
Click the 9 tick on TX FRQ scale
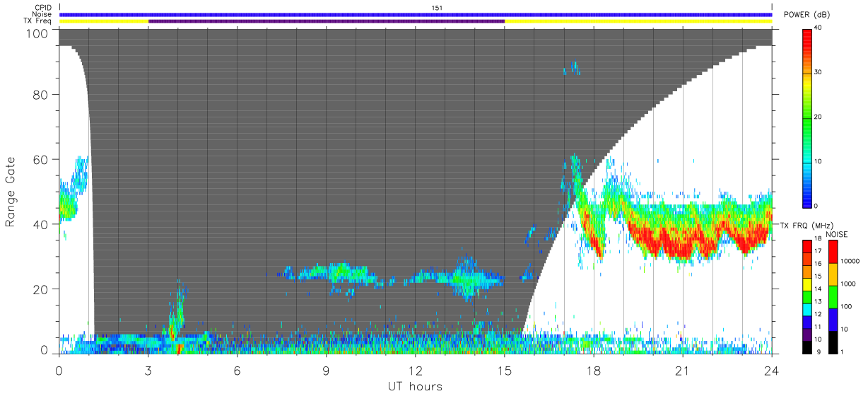click(x=819, y=351)
